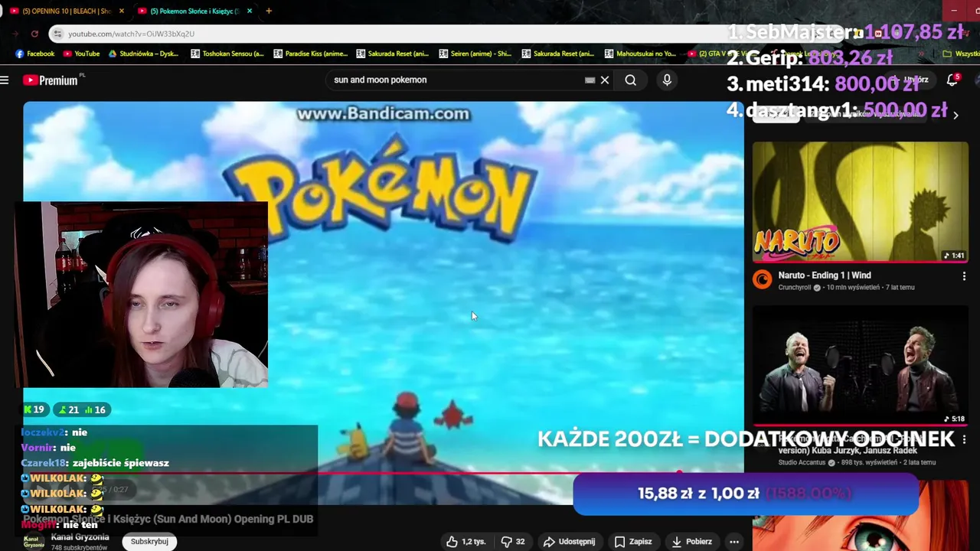Open Kanał Gryzonia channel name
The width and height of the screenshot is (980, 551).
[x=80, y=537]
